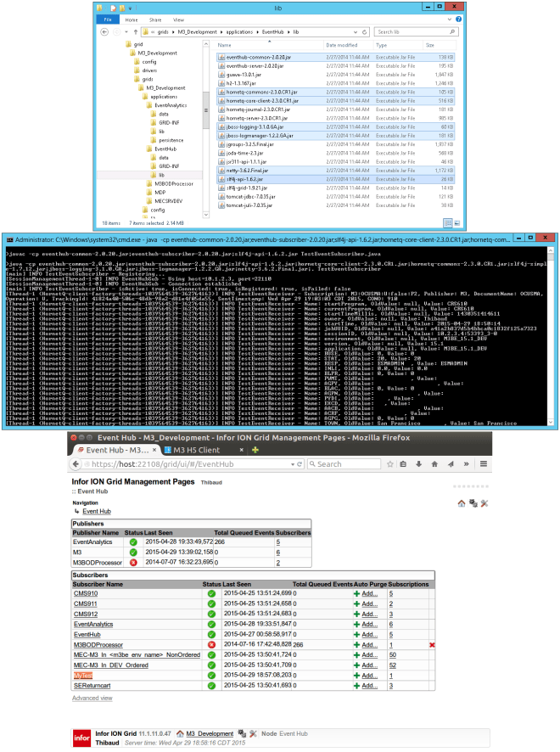Click the Up arrow in File Explorer

136,32
